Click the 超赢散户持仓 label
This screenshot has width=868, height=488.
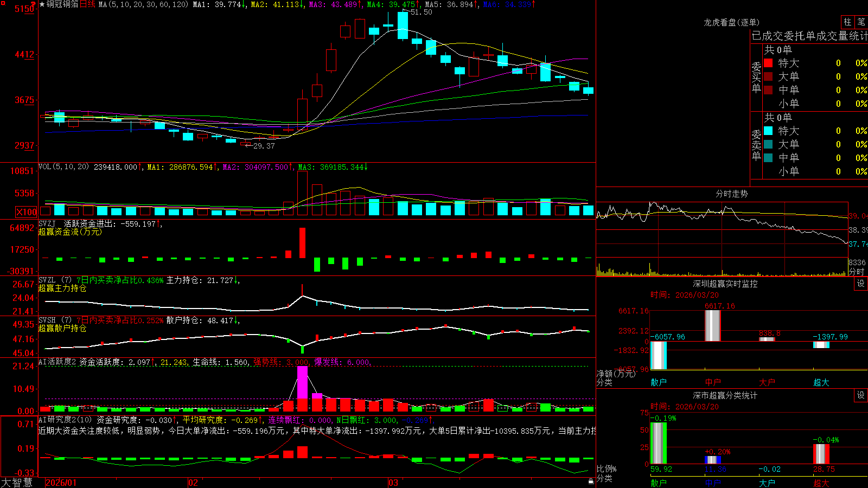click(x=62, y=328)
